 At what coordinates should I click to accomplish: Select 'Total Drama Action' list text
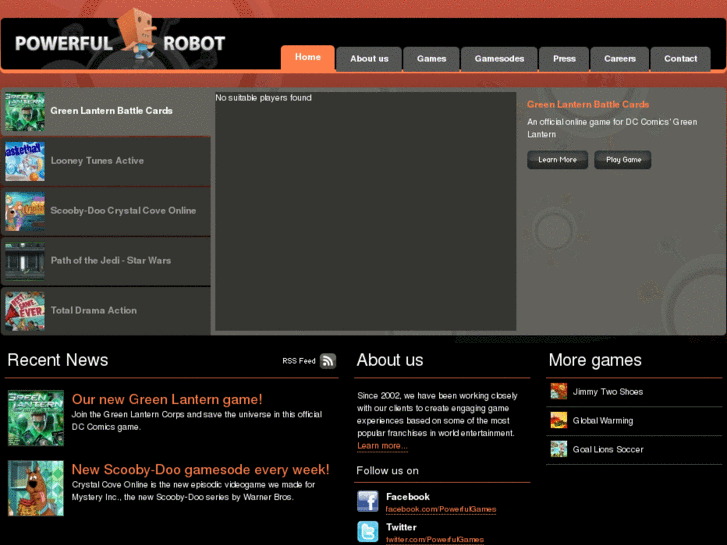pos(94,310)
